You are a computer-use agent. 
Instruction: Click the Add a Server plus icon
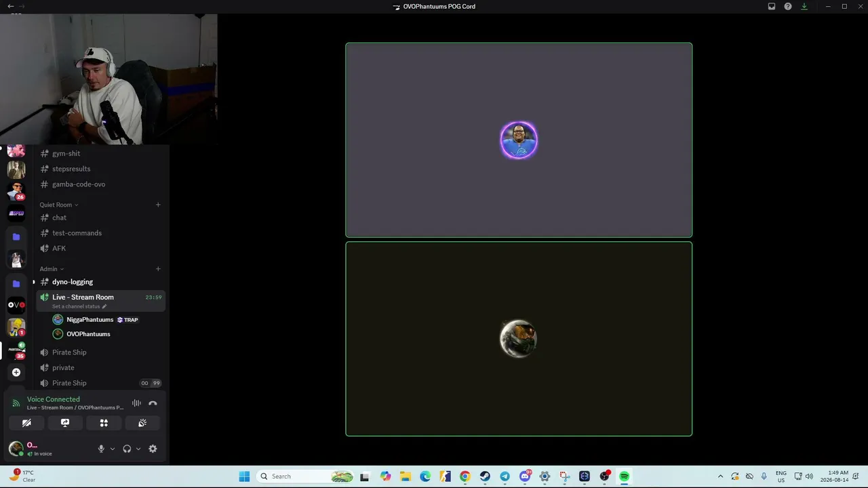[x=16, y=372]
